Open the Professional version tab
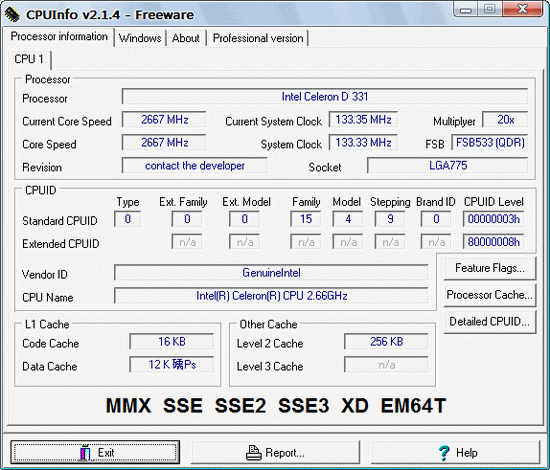This screenshot has width=550, height=470. tap(258, 38)
